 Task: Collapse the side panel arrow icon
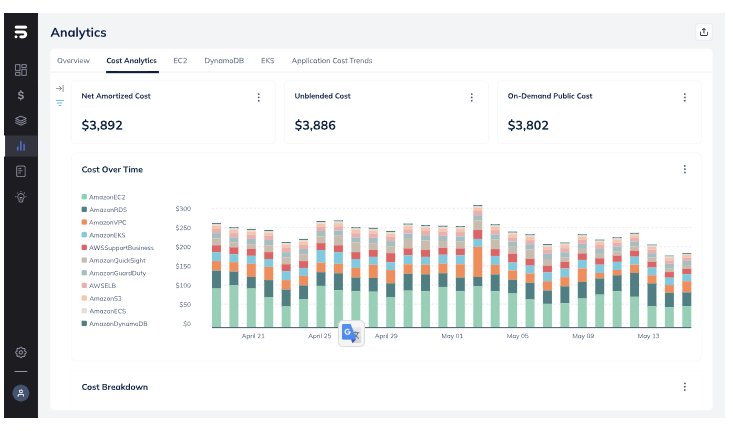[x=60, y=89]
